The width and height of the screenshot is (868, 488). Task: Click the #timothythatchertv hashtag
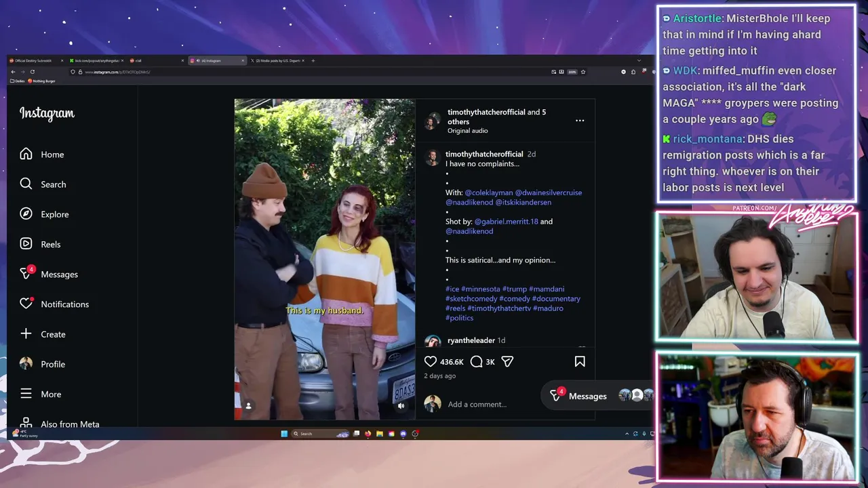pos(499,308)
